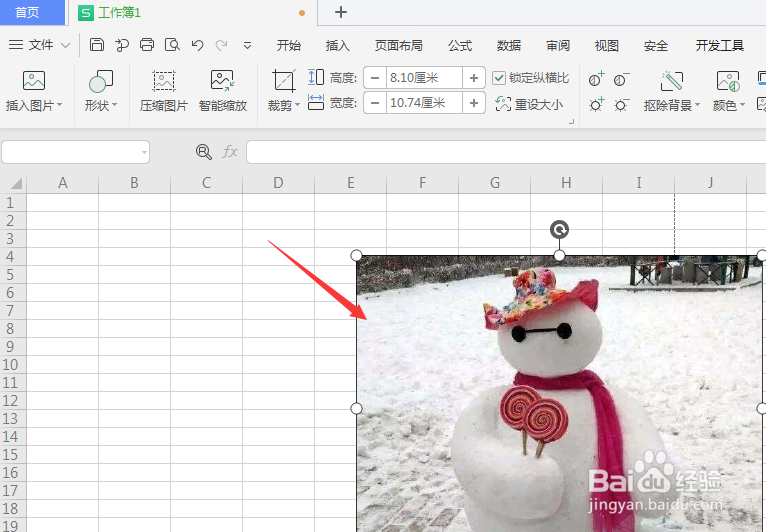Select the snowman picture

coord(559,394)
